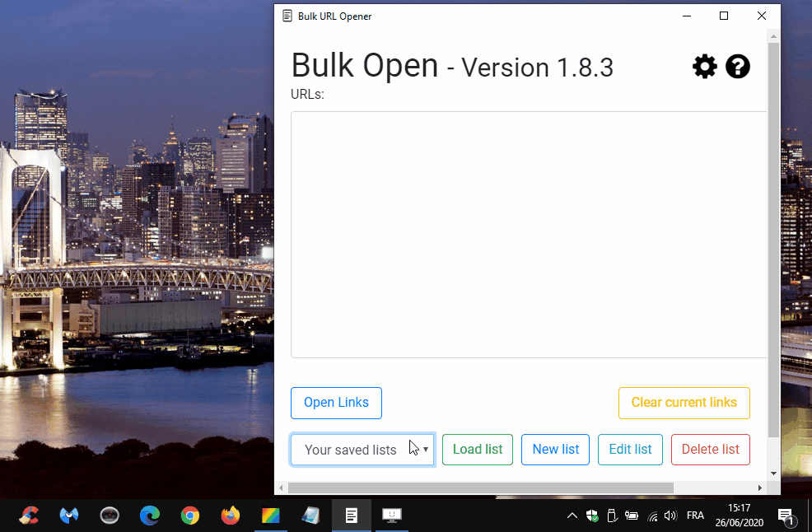The height and width of the screenshot is (532, 812).
Task: Click the Delete list button
Action: pos(711,449)
